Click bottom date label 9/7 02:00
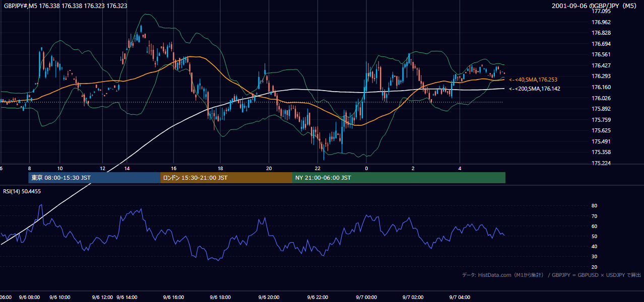644x302 pixels. click(x=413, y=297)
